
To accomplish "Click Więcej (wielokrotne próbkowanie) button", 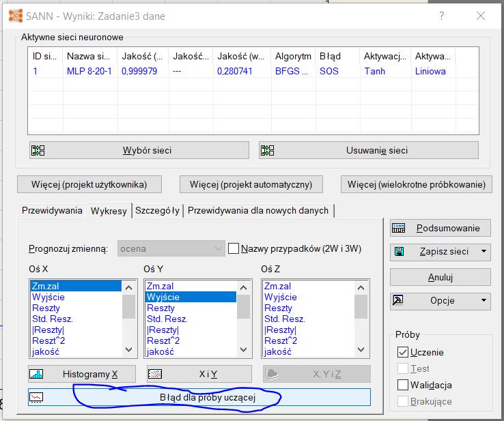I will click(x=417, y=184).
